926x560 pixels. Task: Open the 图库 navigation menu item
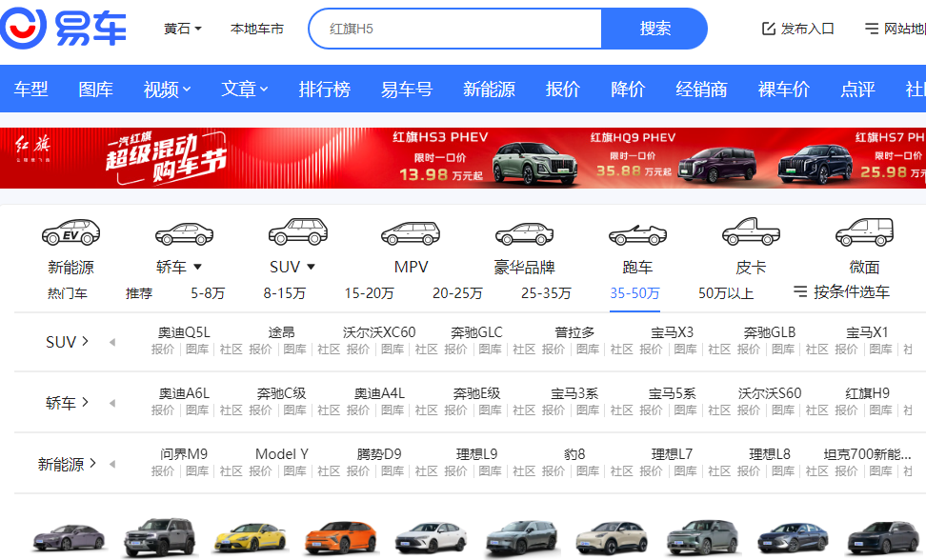pyautogui.click(x=95, y=90)
